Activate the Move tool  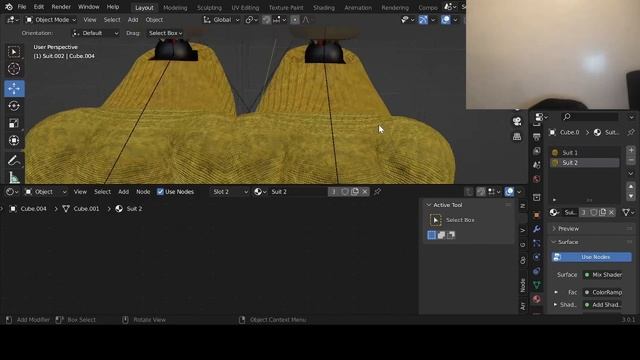(14, 89)
